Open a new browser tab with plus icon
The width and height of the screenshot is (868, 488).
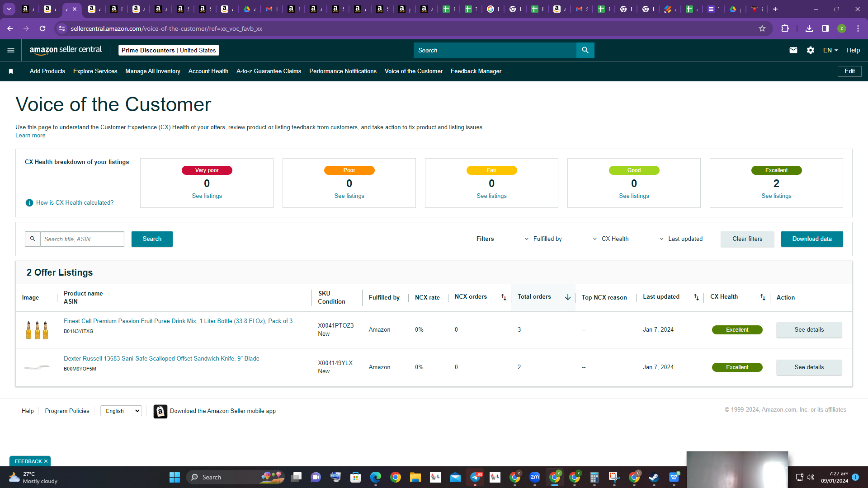[775, 9]
